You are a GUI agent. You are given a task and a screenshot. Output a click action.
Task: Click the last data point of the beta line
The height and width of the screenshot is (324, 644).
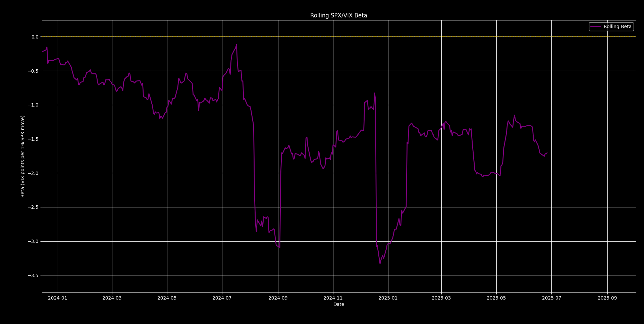pyautogui.click(x=547, y=153)
